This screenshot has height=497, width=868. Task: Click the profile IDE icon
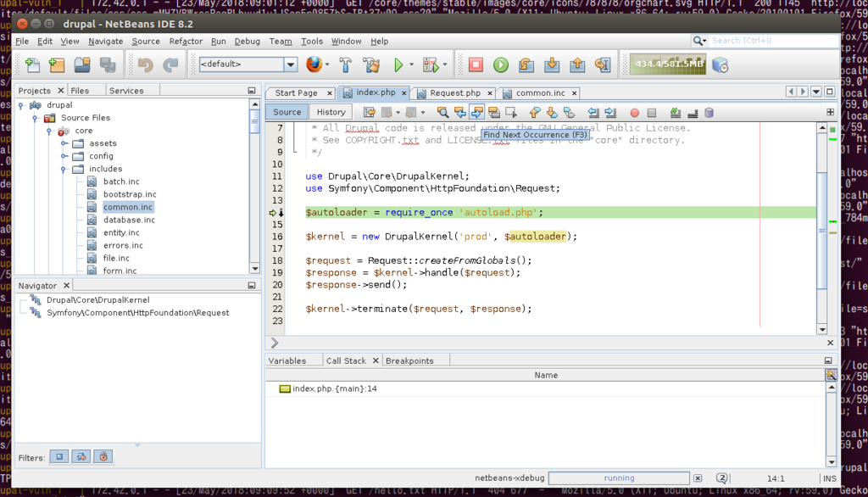click(721, 64)
